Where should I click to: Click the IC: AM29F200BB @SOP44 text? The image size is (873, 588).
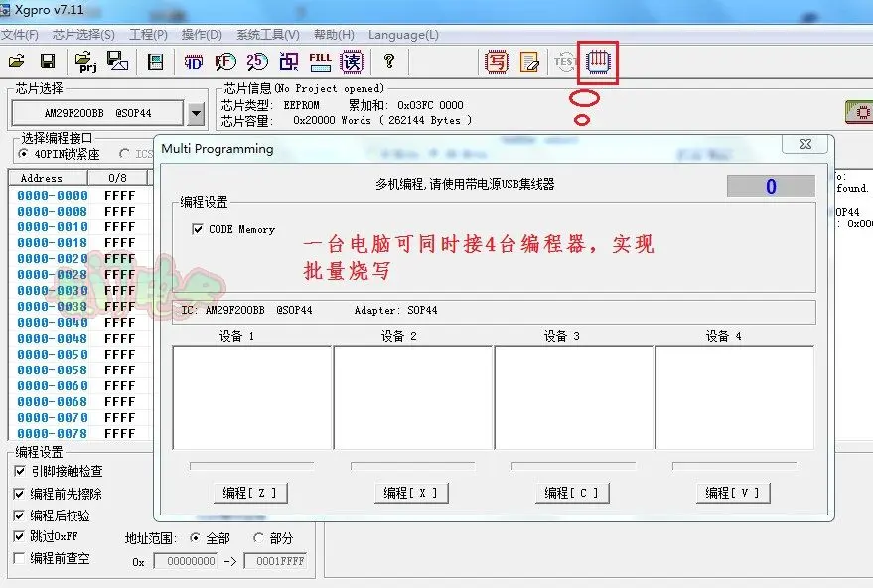click(x=246, y=310)
